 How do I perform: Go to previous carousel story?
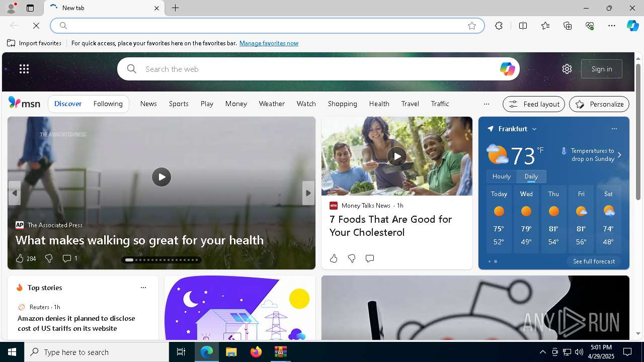(x=14, y=193)
